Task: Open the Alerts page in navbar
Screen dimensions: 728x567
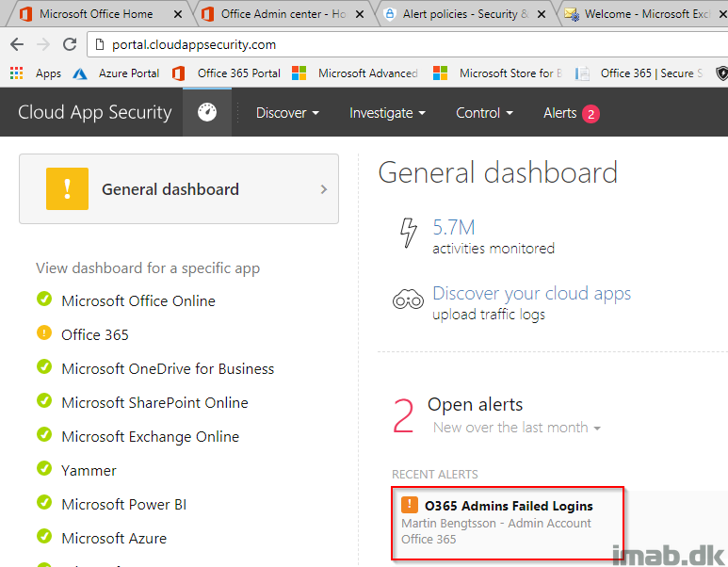Action: coord(560,113)
